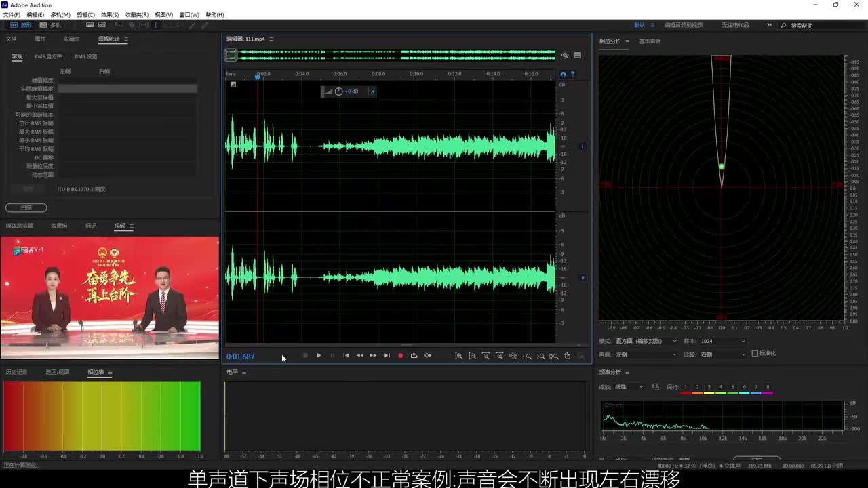Viewport: 868px width, 488px height.
Task: Open the 窗口 menu
Action: [189, 14]
